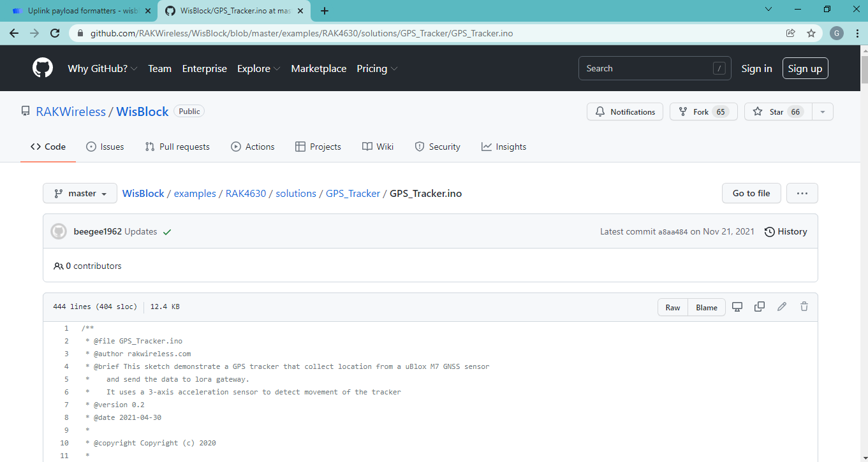Switch to the Issues tab

105,147
